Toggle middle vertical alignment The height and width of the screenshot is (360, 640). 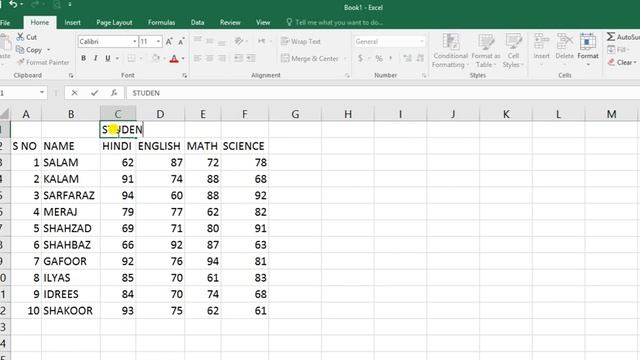point(210,41)
